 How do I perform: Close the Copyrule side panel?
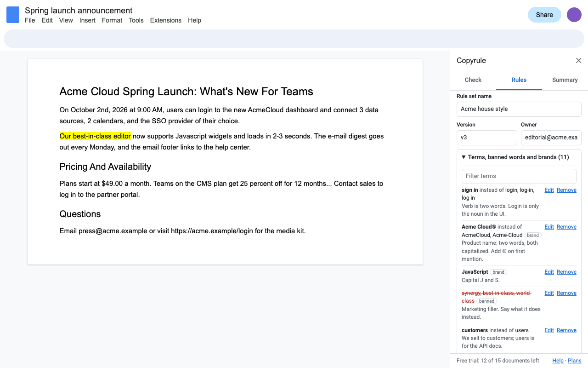tap(579, 61)
